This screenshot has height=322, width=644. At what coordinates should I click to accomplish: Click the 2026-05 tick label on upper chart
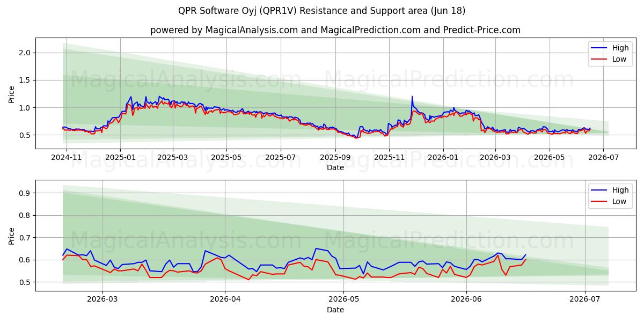click(x=549, y=158)
